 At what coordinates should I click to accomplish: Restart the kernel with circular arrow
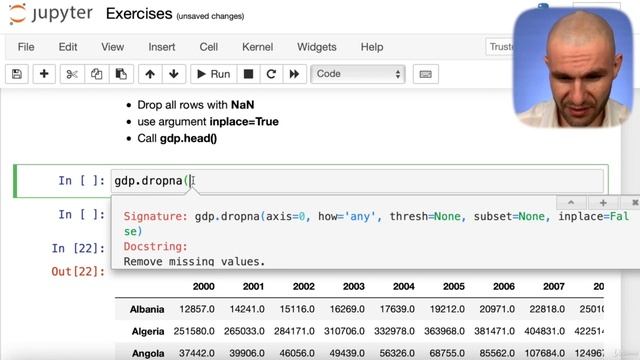(271, 74)
